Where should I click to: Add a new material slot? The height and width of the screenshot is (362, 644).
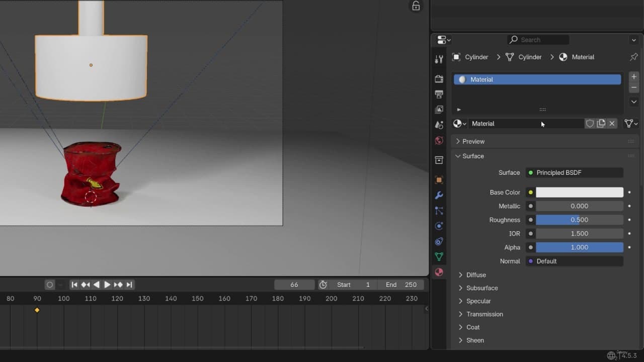[x=634, y=77]
